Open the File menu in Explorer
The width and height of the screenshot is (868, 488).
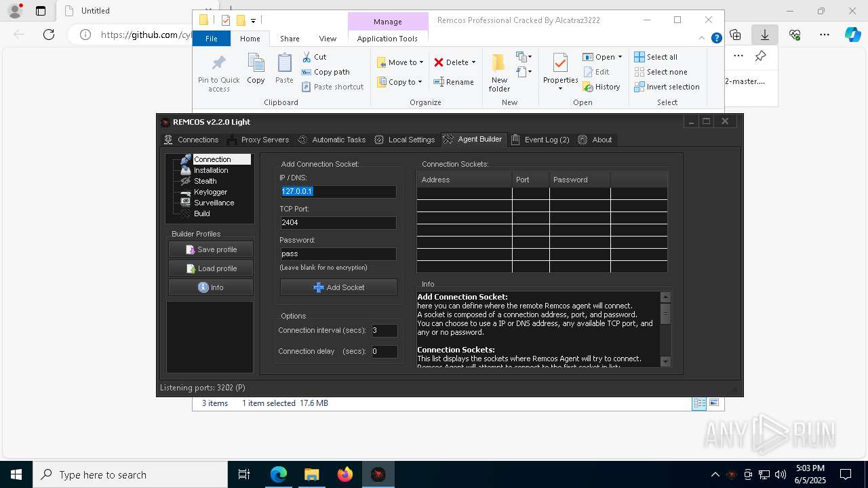pos(212,39)
